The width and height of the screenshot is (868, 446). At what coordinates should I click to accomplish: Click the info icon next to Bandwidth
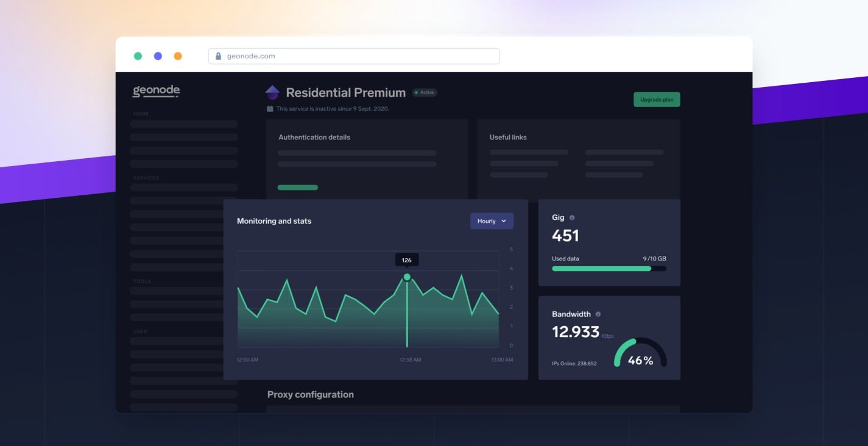tap(598, 315)
